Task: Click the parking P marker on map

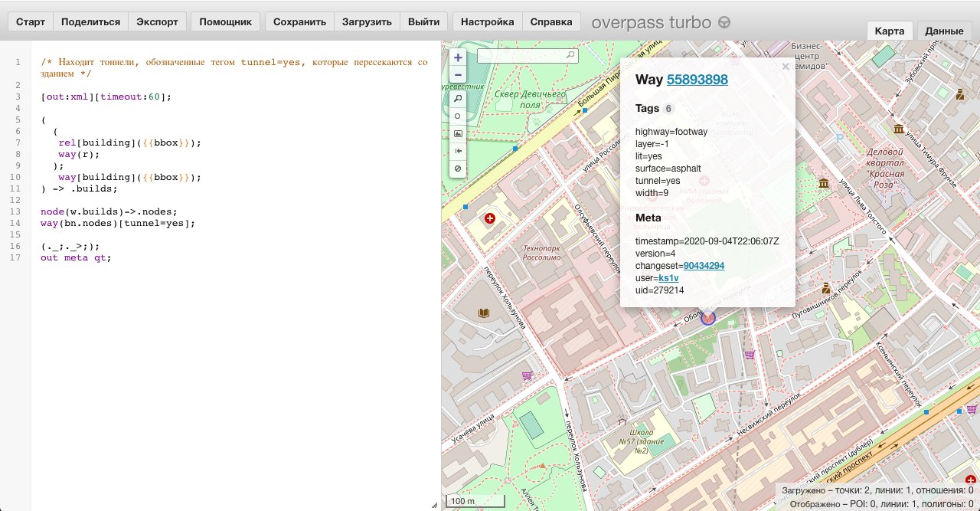Action: pyautogui.click(x=840, y=138)
